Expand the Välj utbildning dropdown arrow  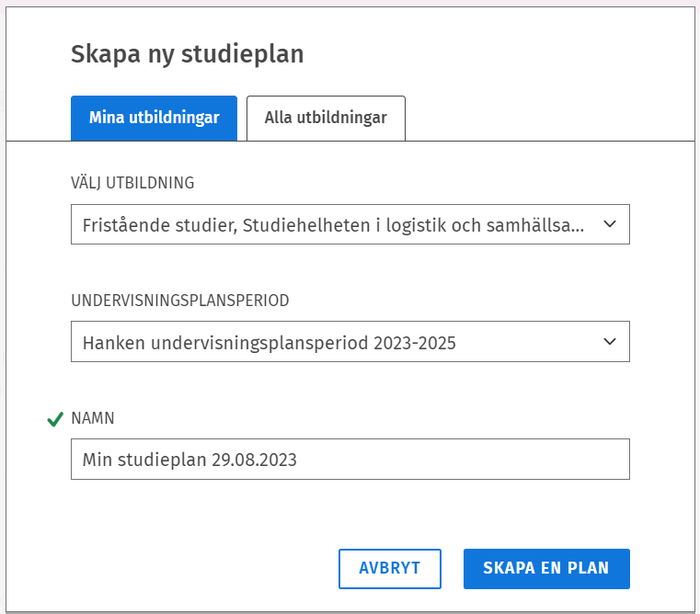pos(609,224)
